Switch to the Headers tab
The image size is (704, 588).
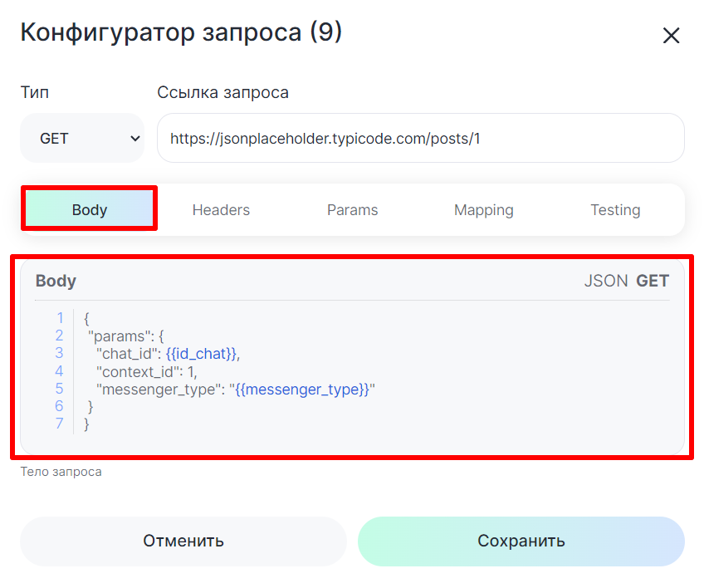(221, 210)
